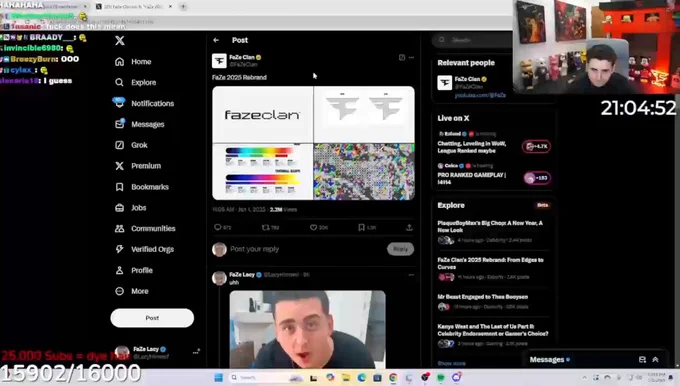Click the reply comment icon
The image size is (680, 386).
(x=218, y=227)
